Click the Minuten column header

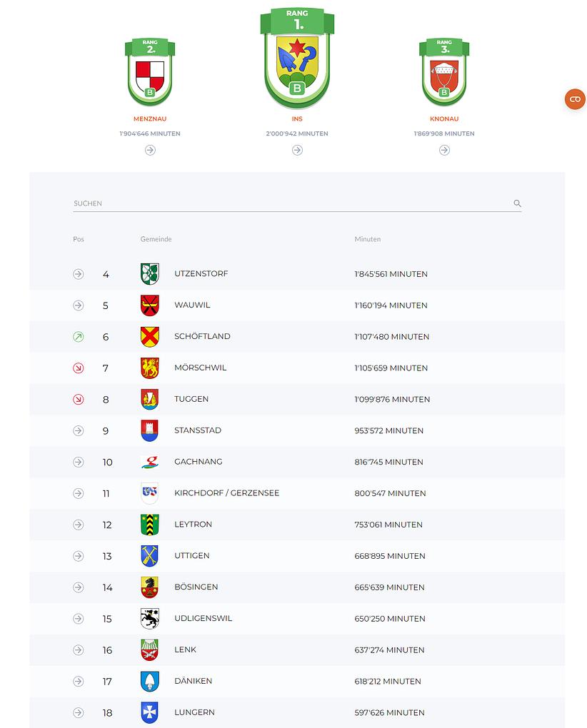pyautogui.click(x=368, y=239)
